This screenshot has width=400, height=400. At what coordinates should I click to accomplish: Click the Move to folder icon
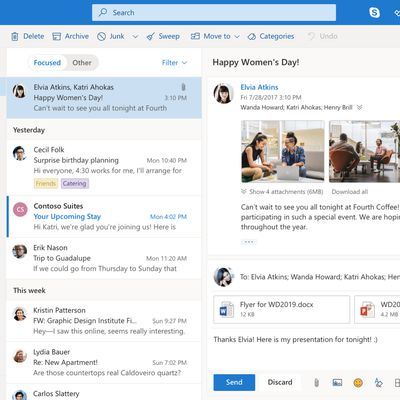pos(195,36)
